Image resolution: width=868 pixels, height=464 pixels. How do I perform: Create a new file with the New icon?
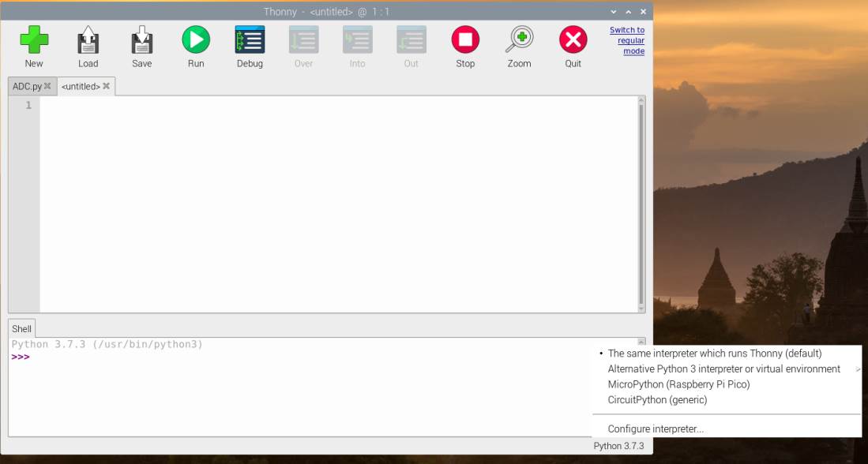click(x=34, y=39)
